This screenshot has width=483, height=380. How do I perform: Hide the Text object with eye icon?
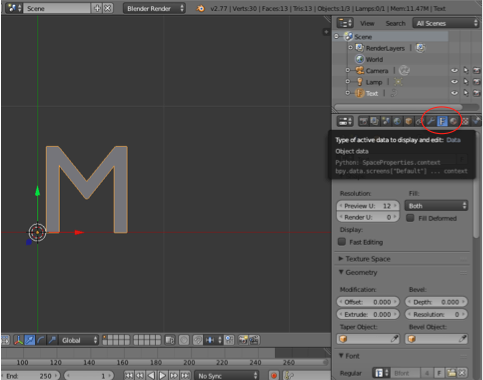click(454, 93)
